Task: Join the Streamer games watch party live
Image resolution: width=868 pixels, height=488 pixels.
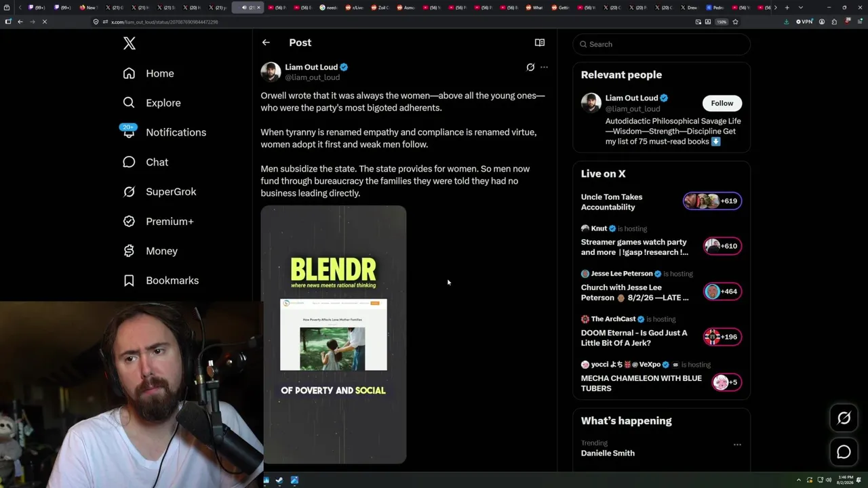Action: click(x=635, y=247)
